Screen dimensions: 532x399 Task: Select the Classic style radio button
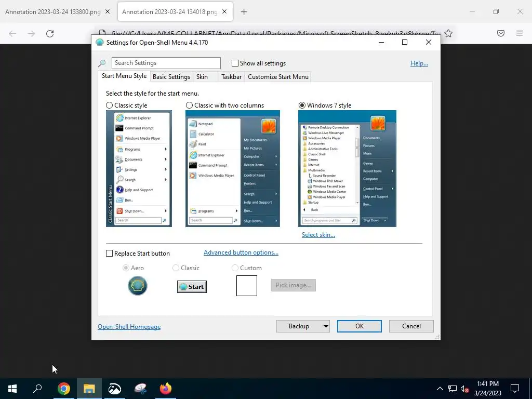click(x=109, y=105)
